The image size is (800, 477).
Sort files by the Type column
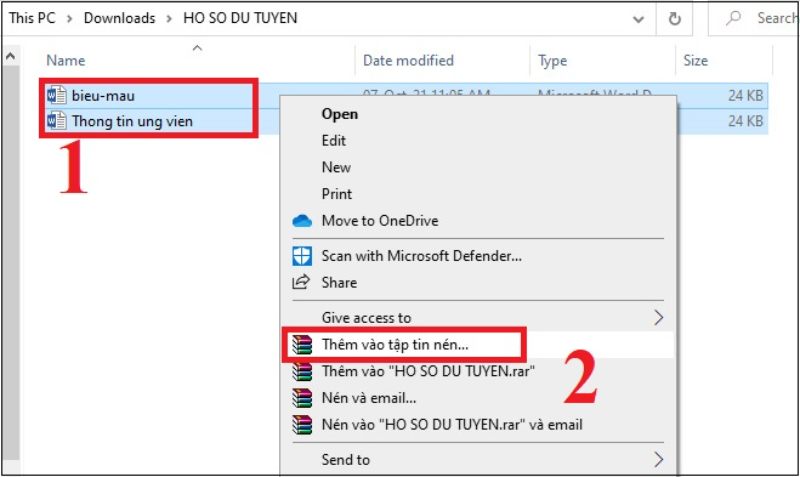click(x=553, y=61)
